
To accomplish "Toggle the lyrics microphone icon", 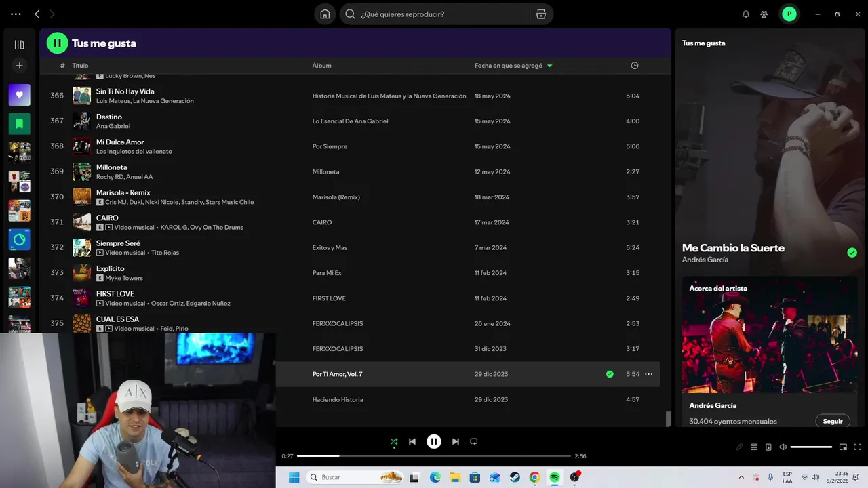I will coord(740,447).
